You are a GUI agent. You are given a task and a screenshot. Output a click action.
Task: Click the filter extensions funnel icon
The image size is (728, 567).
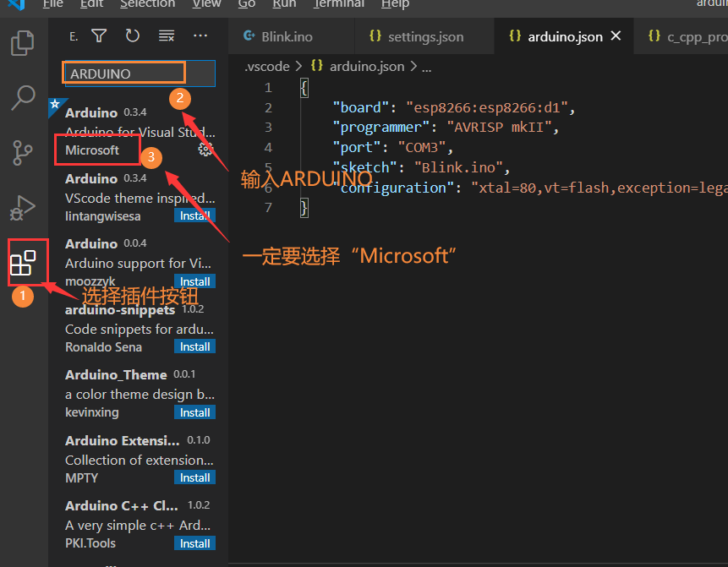coord(99,35)
